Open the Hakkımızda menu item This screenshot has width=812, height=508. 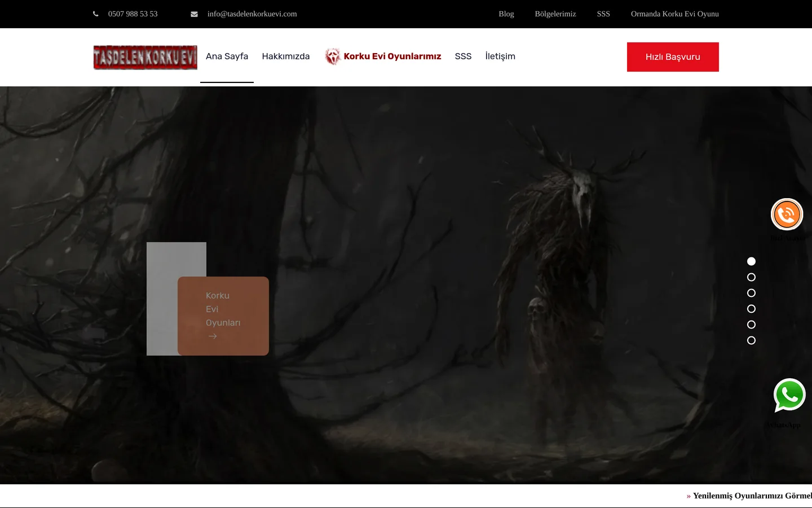pos(286,56)
